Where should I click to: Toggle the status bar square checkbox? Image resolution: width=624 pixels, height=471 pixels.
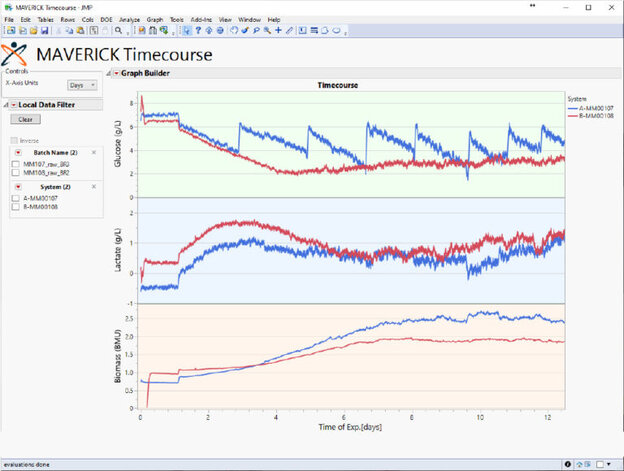point(599,464)
